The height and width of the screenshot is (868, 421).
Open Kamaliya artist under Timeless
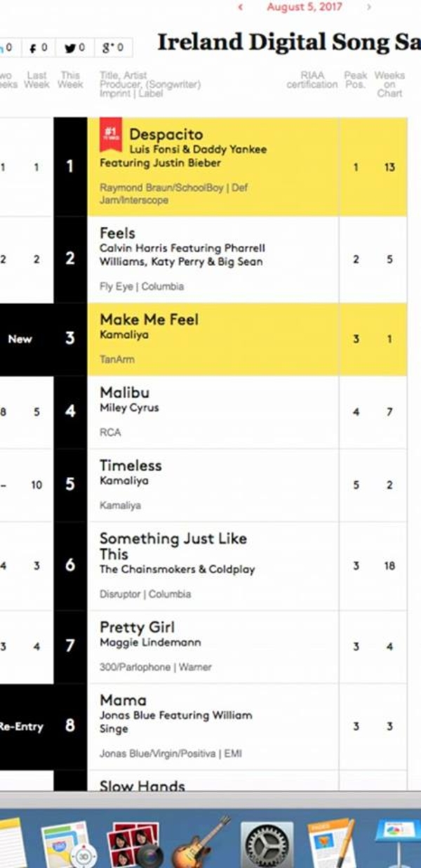[x=123, y=481]
